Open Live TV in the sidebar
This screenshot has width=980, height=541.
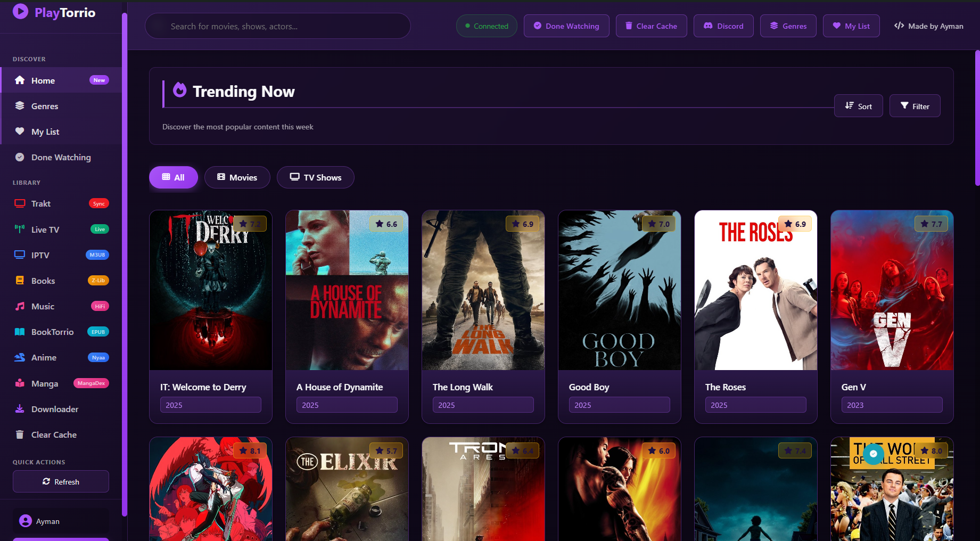pos(45,229)
